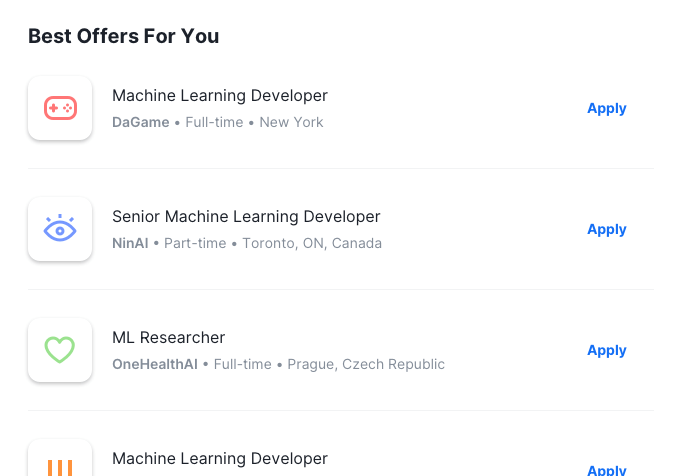The height and width of the screenshot is (476, 676).
Task: Click the OneHealthAI heart logo icon
Action: tap(60, 350)
